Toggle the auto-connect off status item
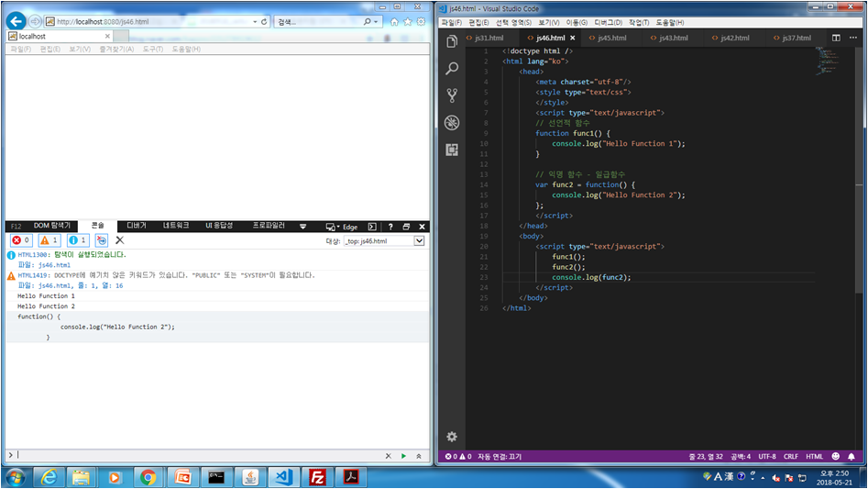 tap(500, 456)
